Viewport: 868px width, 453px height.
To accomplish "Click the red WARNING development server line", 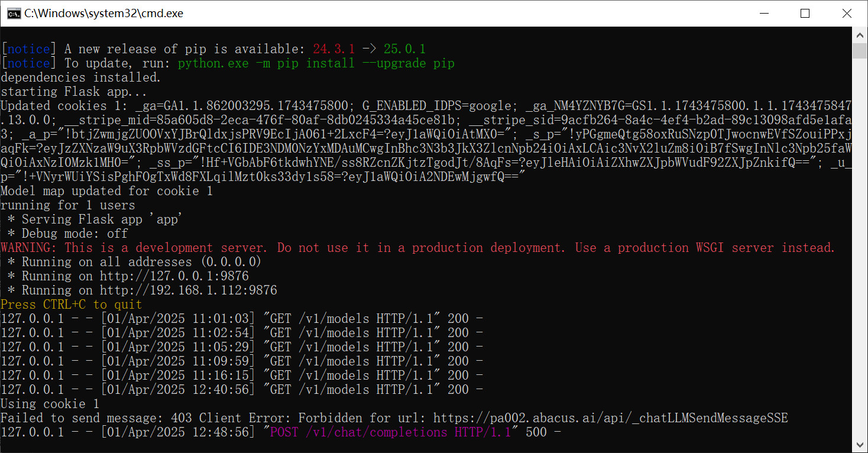I will 417,248.
